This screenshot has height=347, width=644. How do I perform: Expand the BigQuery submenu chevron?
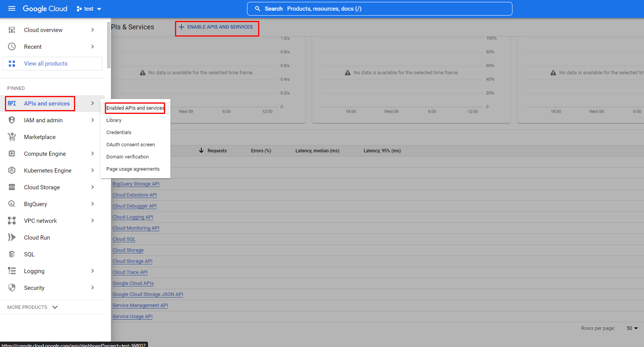pyautogui.click(x=93, y=204)
